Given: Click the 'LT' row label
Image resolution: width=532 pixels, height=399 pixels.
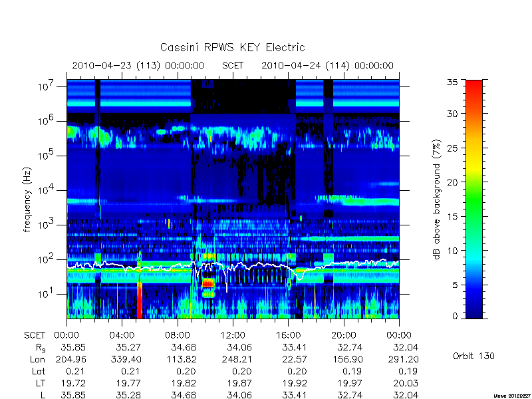Looking at the screenshot, I should pos(40,384).
